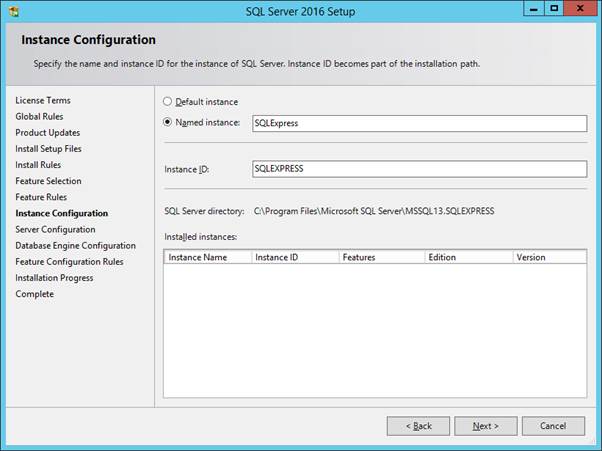The image size is (602, 451).
Task: Select Feature Configuration Rules step
Action: pos(69,261)
